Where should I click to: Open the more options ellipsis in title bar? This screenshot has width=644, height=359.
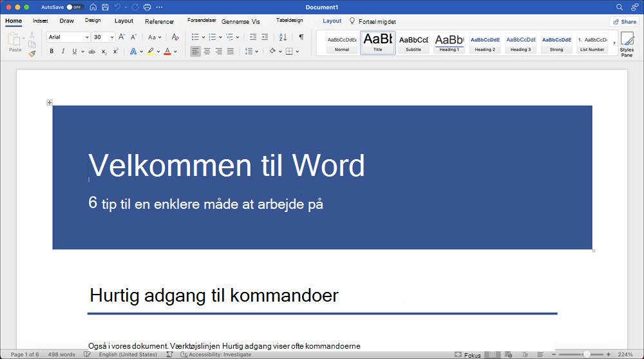[x=159, y=7]
